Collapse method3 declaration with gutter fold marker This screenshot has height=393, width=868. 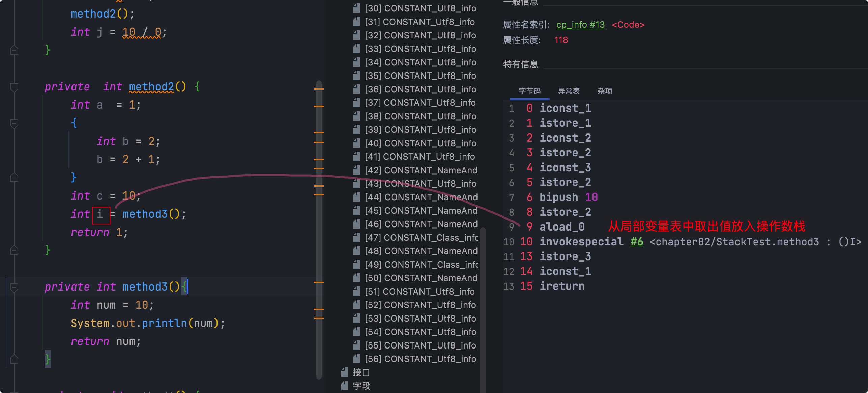pyautogui.click(x=14, y=287)
